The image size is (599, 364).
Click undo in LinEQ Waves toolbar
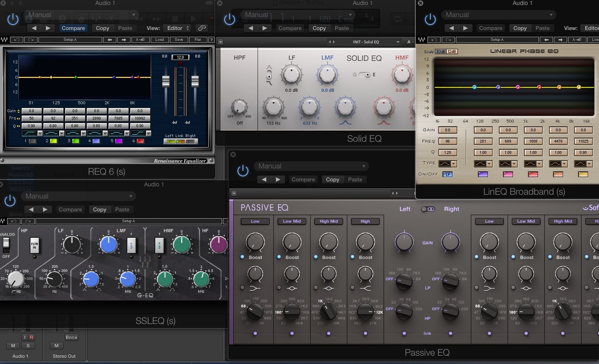click(x=434, y=40)
